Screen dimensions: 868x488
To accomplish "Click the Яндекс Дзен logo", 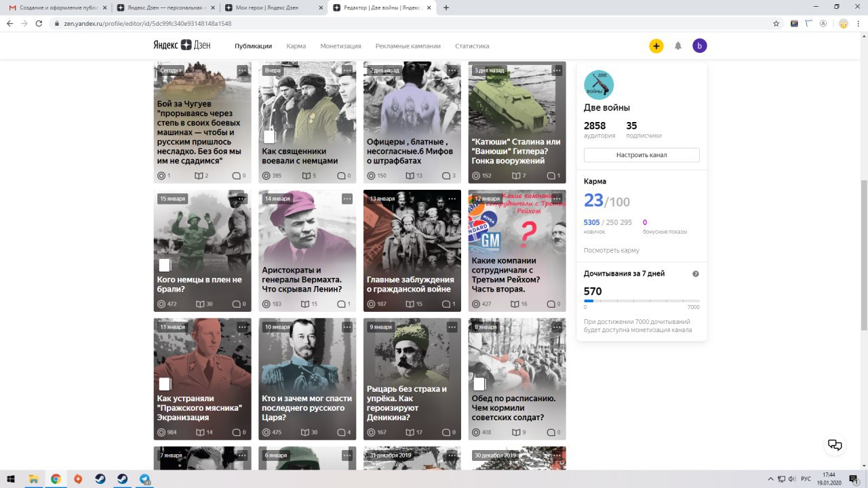I will (182, 45).
